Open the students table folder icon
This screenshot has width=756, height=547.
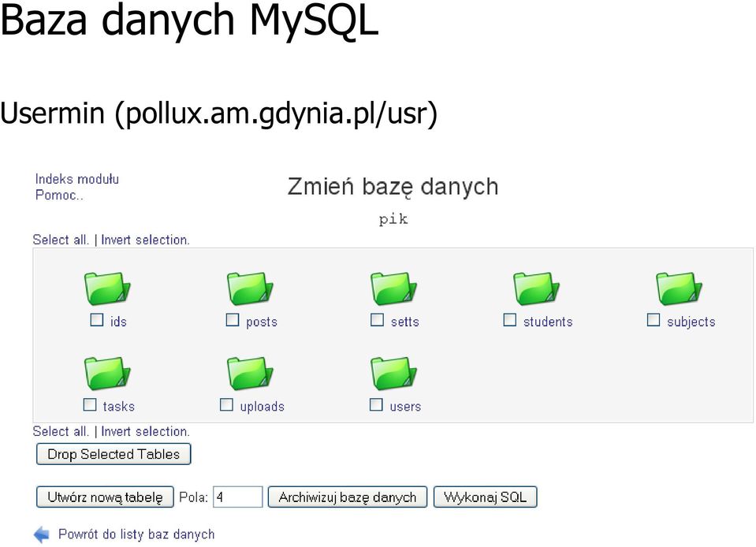pyautogui.click(x=536, y=288)
